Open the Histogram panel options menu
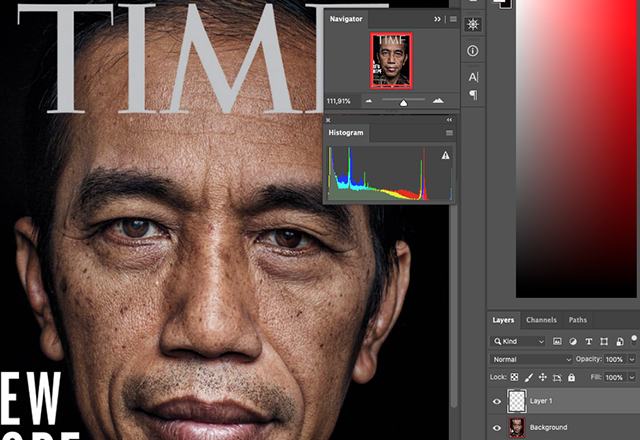640x440 pixels. click(449, 133)
